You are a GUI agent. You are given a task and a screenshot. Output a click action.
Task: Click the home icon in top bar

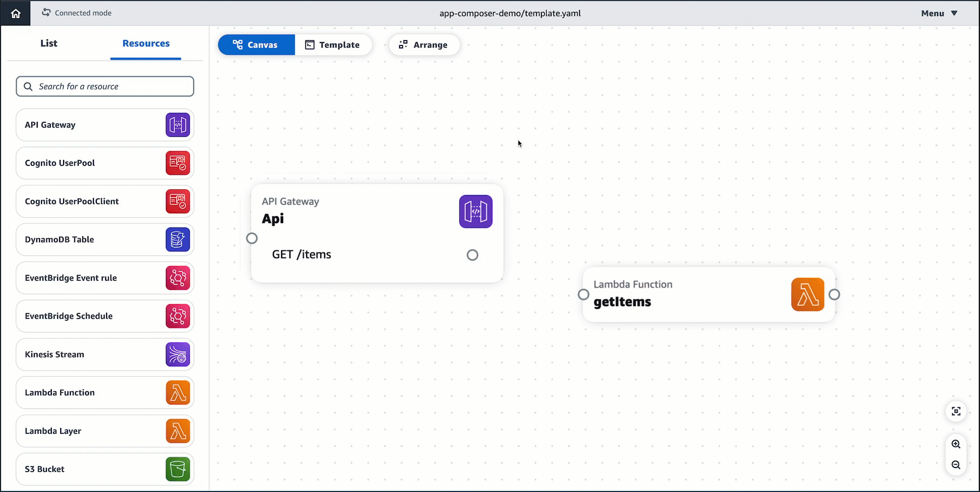(16, 13)
